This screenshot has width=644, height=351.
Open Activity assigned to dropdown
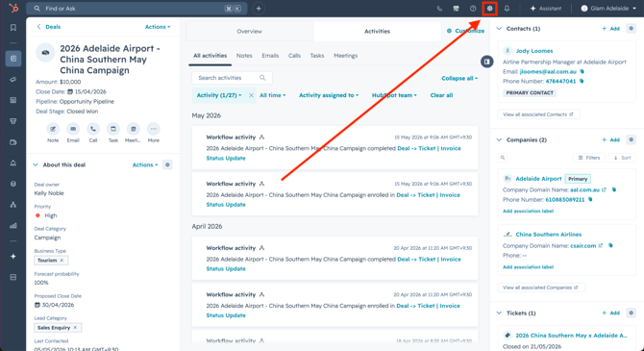coord(329,95)
